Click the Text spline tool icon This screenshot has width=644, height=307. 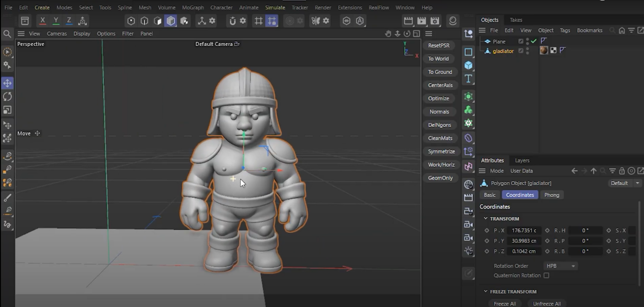pyautogui.click(x=468, y=79)
